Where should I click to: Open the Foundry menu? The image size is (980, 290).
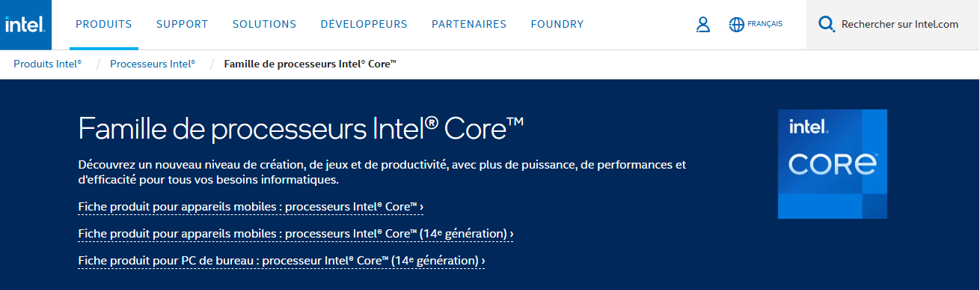pyautogui.click(x=557, y=25)
